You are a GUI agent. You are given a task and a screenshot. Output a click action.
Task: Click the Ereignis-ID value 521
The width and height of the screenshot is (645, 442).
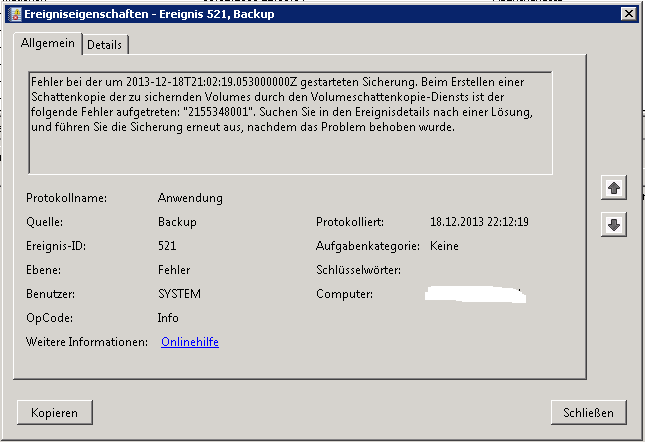pyautogui.click(x=168, y=246)
